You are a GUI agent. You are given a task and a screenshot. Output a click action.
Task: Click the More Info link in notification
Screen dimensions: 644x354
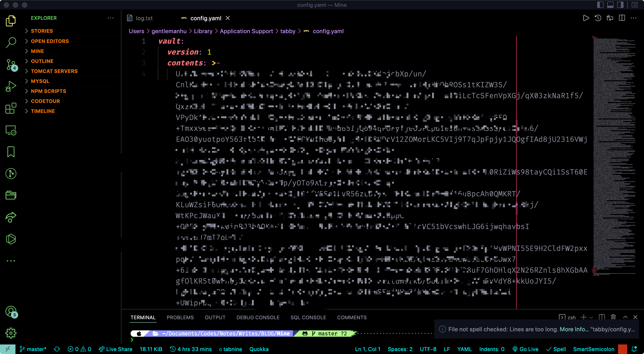point(574,329)
